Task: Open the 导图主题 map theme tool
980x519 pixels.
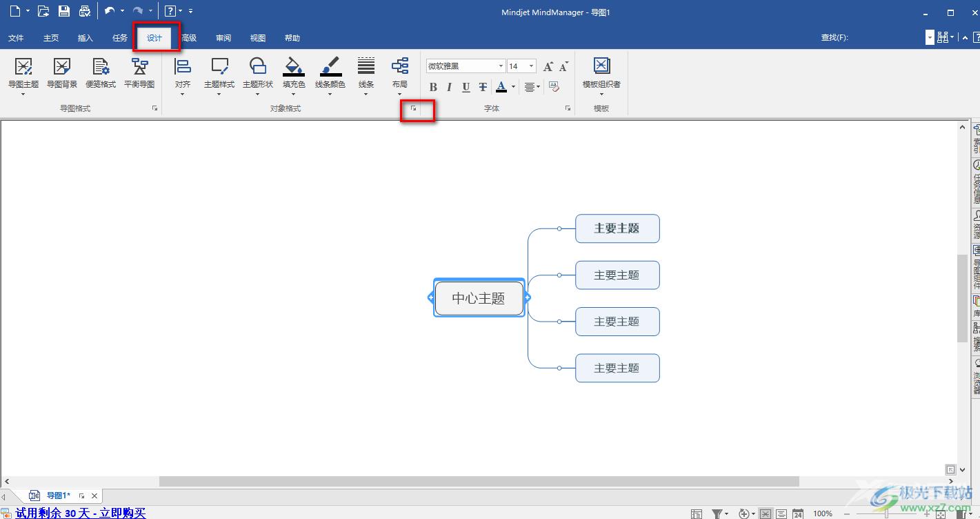Action: (23, 76)
